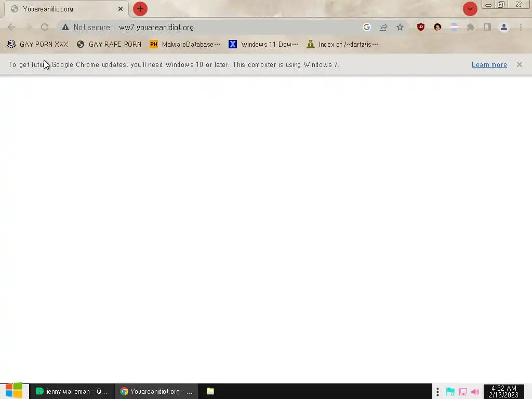Toggle the browser side panel
Screen dimensions: 532x399
click(x=487, y=27)
